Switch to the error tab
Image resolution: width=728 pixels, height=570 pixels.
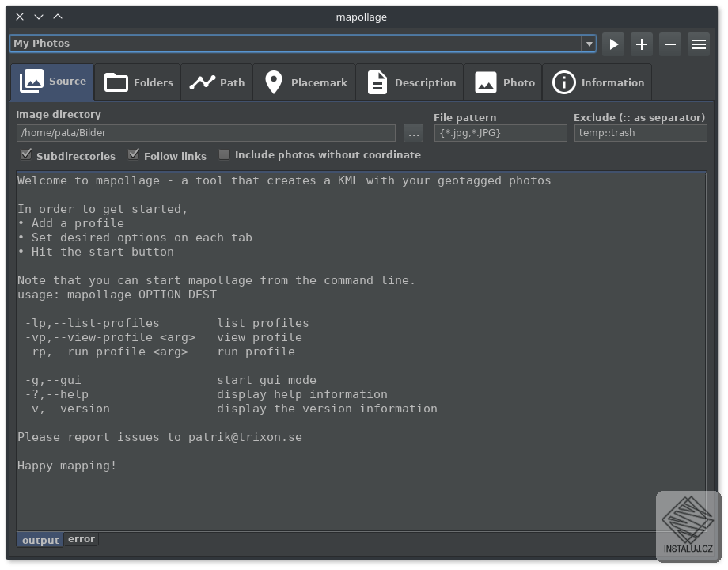coord(82,539)
